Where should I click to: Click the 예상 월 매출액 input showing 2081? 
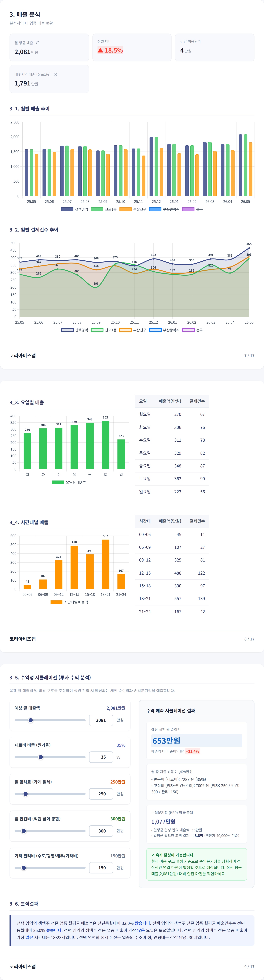click(101, 720)
